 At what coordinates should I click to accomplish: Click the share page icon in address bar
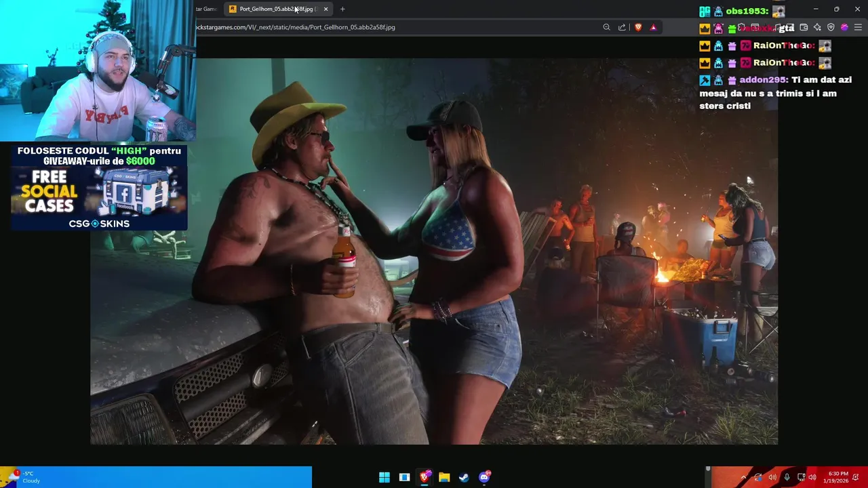tap(622, 27)
